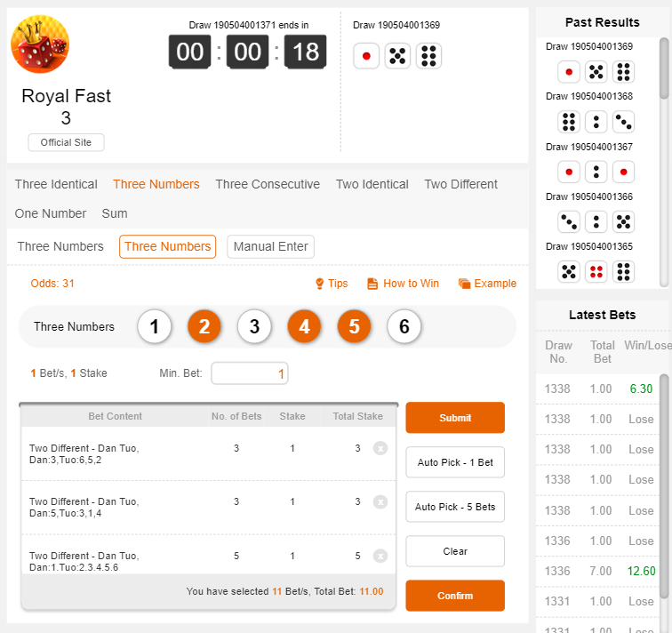Screen dimensions: 672x633
Task: Switch to the Three Identical tab
Action: coord(56,184)
